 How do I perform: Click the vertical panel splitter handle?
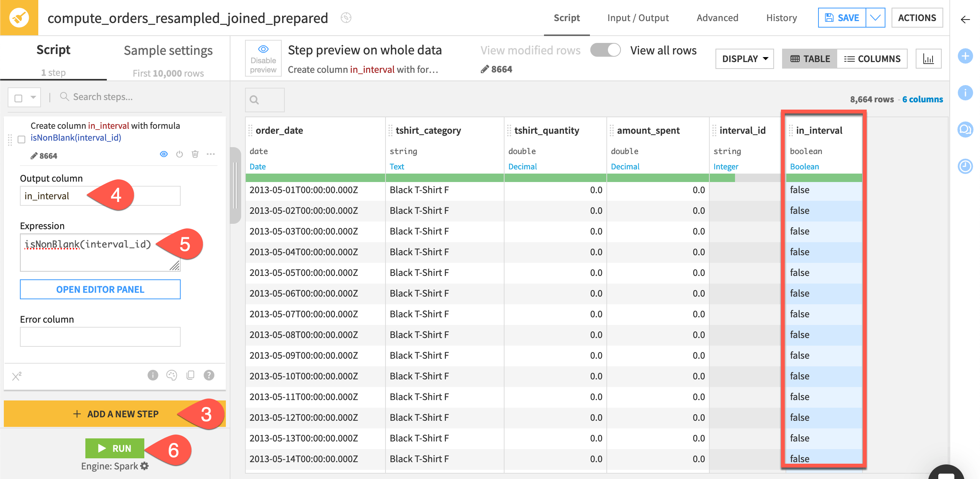pos(235,185)
